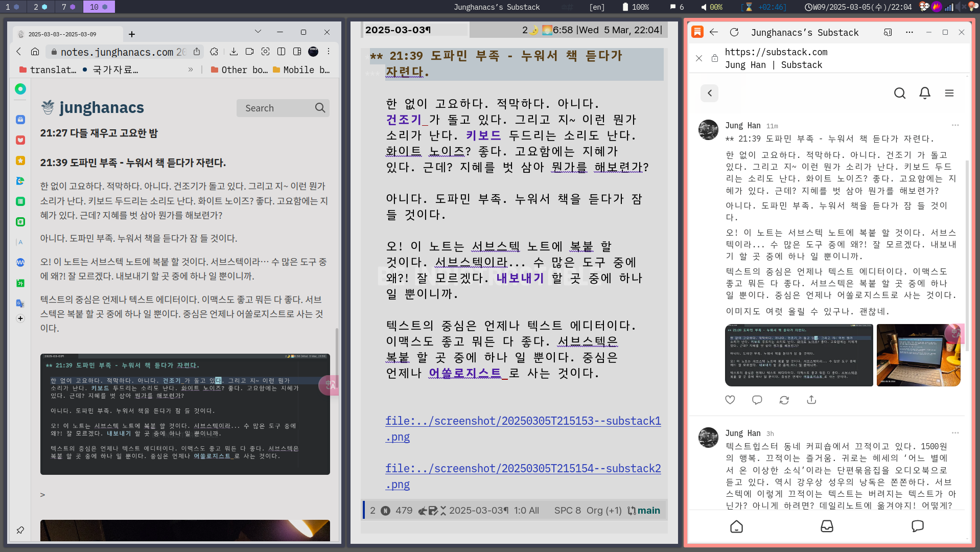This screenshot has width=980, height=552.
Task: Switch to workspace 10 in the top bar
Action: pos(99,7)
